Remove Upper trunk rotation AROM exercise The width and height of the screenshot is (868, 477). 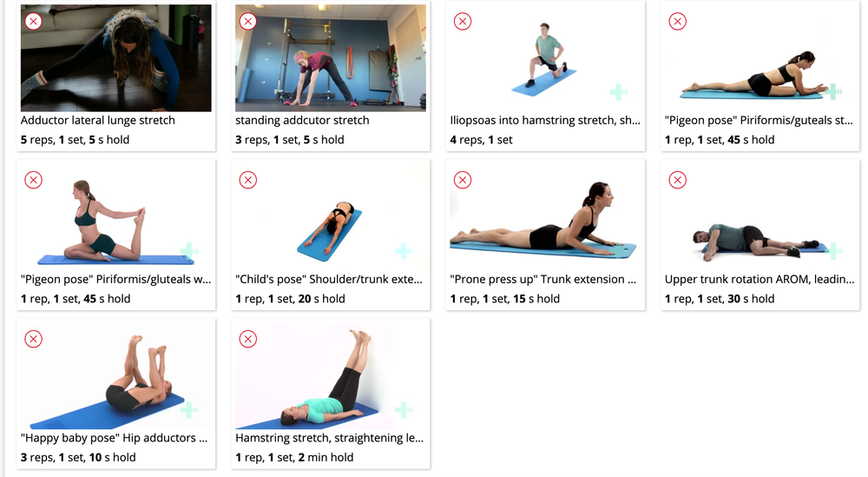(x=678, y=180)
